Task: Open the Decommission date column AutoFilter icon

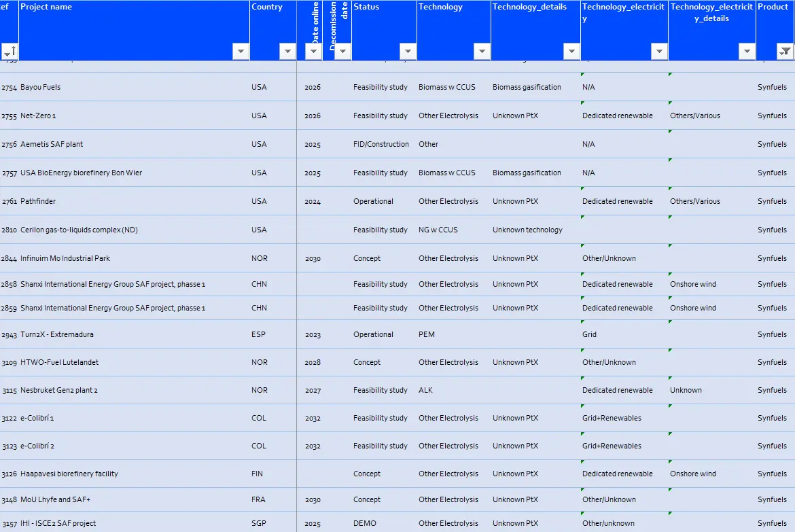Action: pos(342,51)
